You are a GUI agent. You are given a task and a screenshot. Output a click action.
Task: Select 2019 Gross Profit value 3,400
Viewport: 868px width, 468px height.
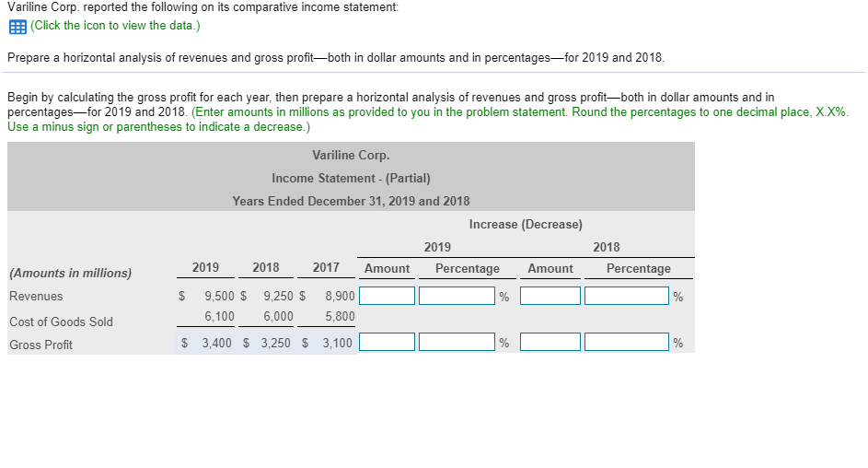point(217,343)
